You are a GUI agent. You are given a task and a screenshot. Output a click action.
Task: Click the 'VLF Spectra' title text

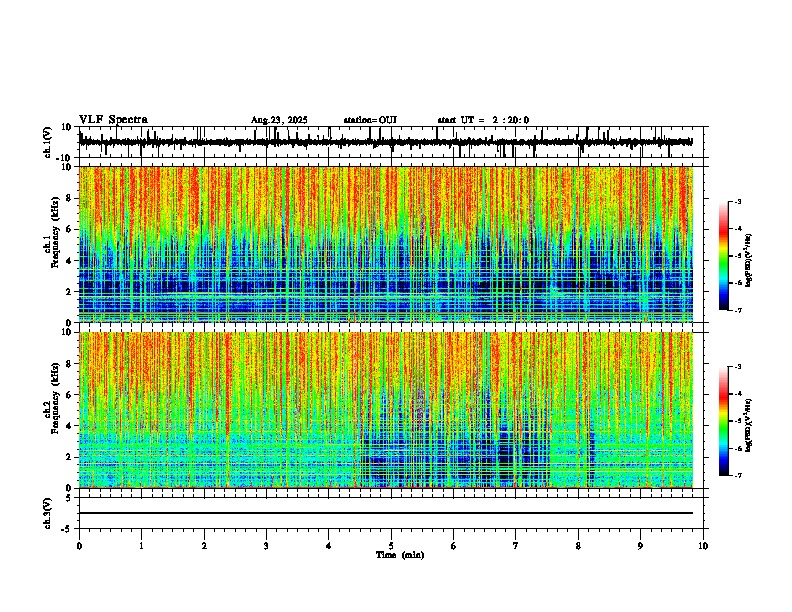(x=113, y=120)
